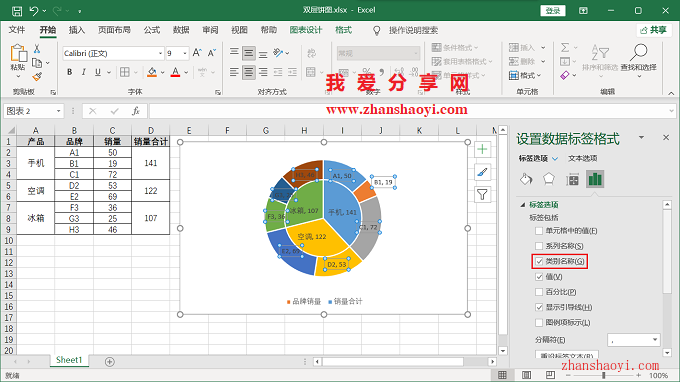680x382 pixels.
Task: Click the Chart Styles paintbrush button
Action: click(482, 172)
